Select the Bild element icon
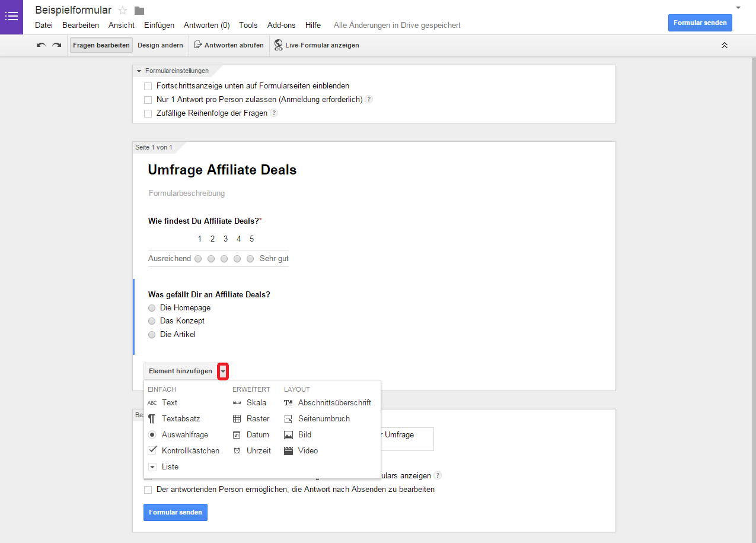 [289, 434]
